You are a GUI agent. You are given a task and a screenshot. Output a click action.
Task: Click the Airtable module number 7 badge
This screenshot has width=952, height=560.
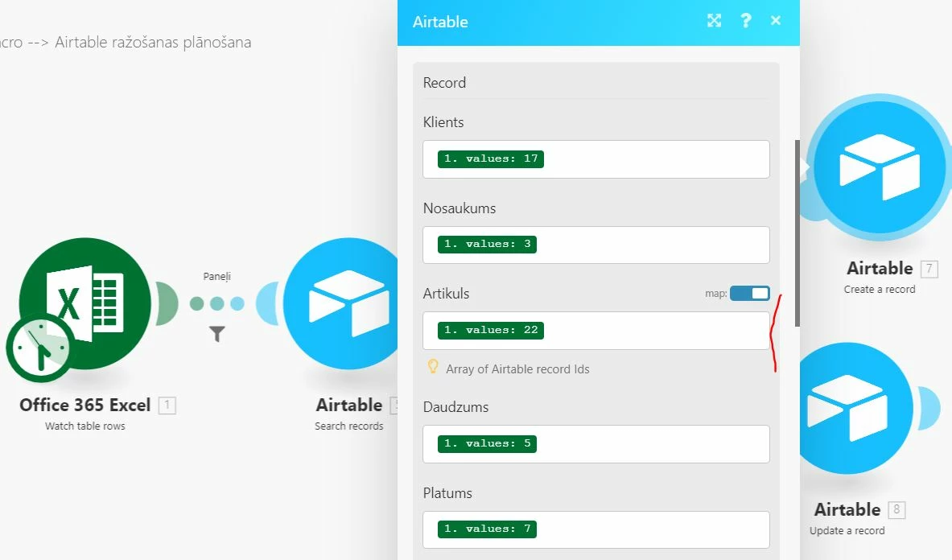point(929,268)
